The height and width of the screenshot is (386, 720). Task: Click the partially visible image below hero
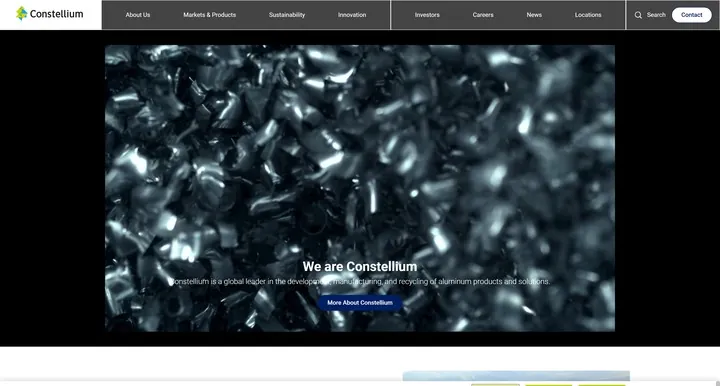pos(516,376)
